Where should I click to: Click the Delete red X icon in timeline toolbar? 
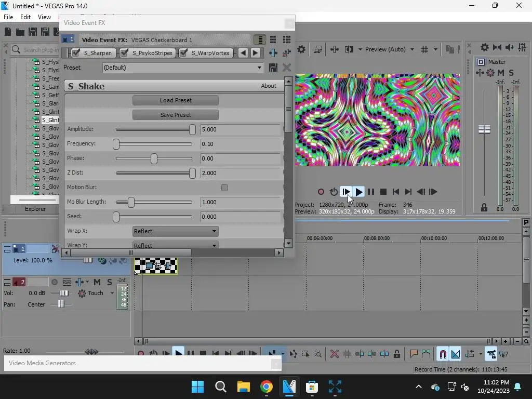(335, 354)
